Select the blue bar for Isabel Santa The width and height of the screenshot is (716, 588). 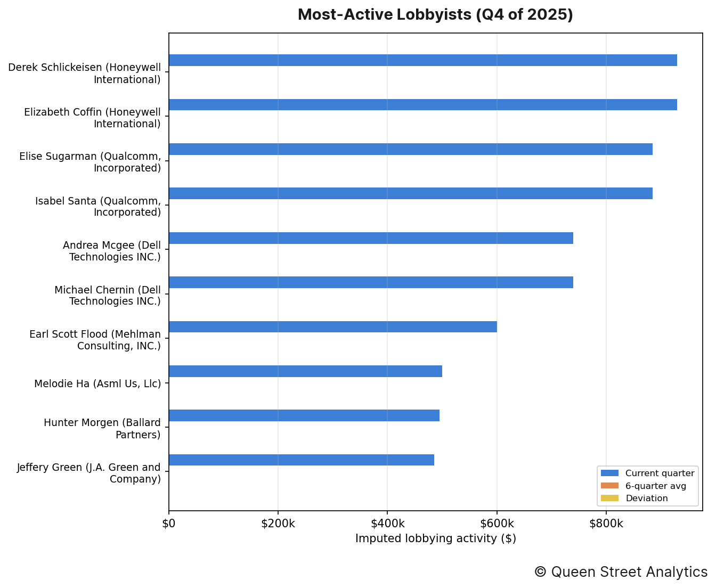(411, 193)
